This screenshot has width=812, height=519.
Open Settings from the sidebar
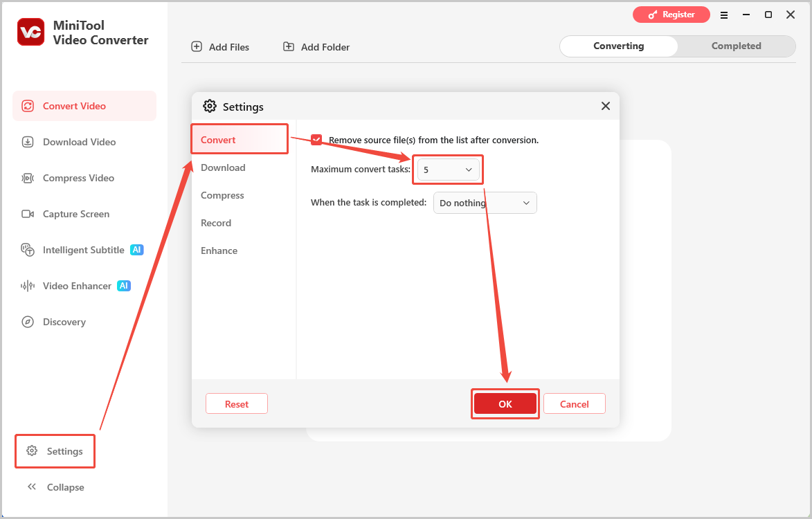click(x=55, y=451)
